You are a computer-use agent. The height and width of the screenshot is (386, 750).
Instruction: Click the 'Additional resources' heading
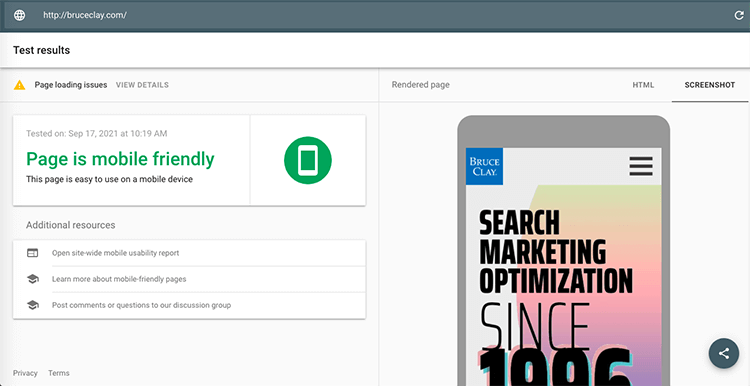70,225
